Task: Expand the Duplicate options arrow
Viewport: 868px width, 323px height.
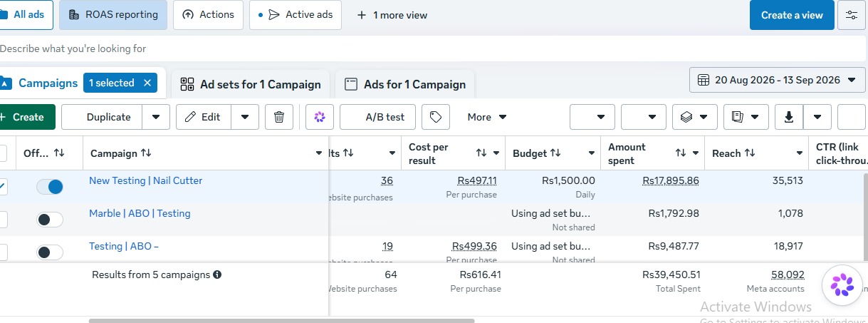Action: pyautogui.click(x=156, y=117)
